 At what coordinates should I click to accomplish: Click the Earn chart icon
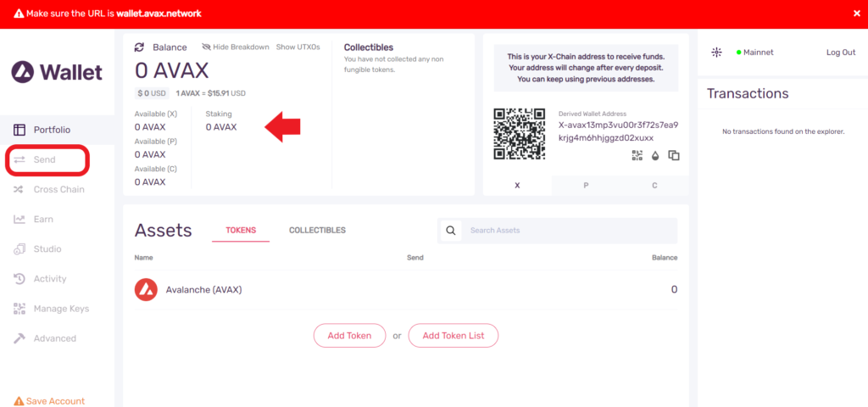(x=19, y=220)
